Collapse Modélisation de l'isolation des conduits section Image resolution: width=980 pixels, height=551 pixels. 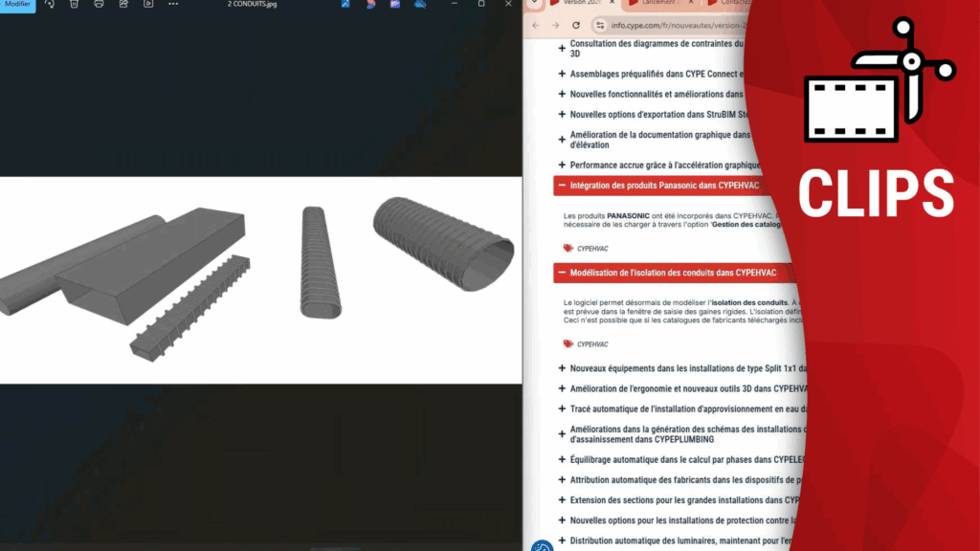pos(563,273)
